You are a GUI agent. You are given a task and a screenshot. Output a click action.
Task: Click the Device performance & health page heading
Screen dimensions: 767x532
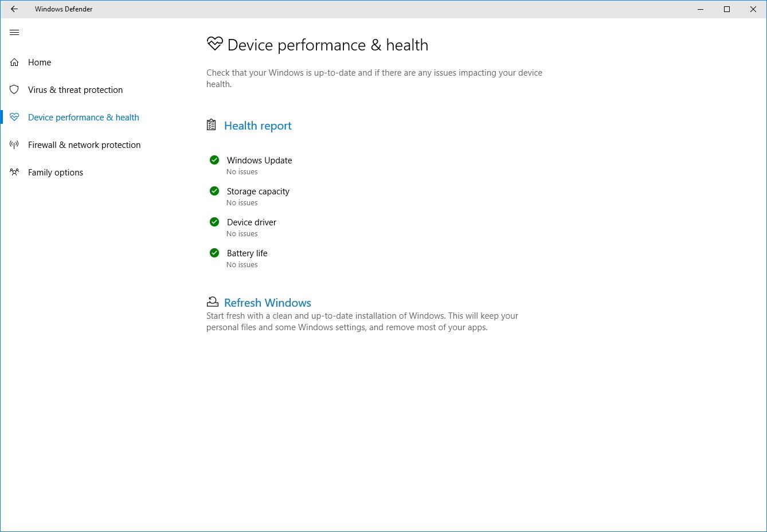[328, 45]
